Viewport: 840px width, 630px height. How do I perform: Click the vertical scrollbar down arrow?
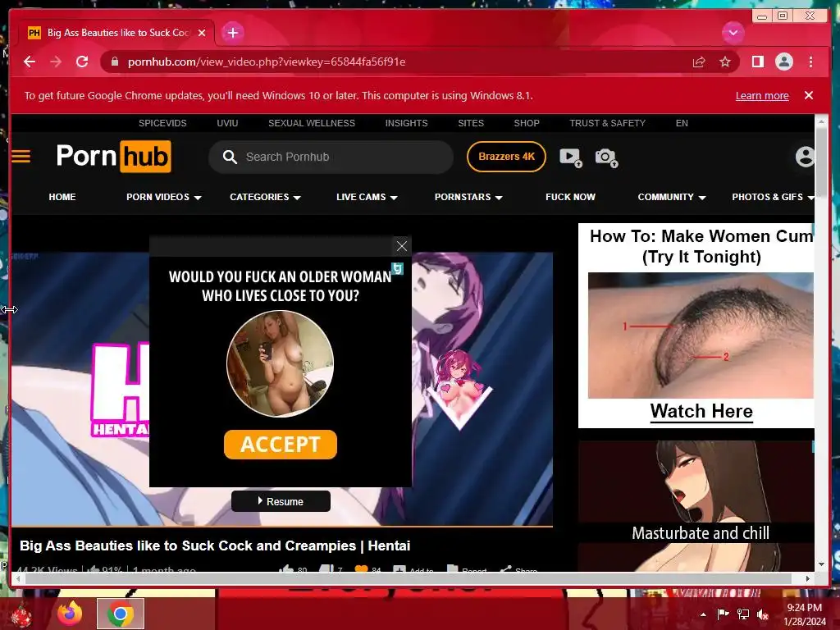pos(820,564)
